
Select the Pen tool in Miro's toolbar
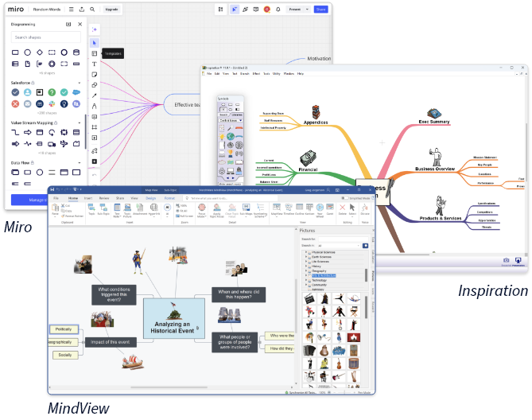click(x=95, y=106)
